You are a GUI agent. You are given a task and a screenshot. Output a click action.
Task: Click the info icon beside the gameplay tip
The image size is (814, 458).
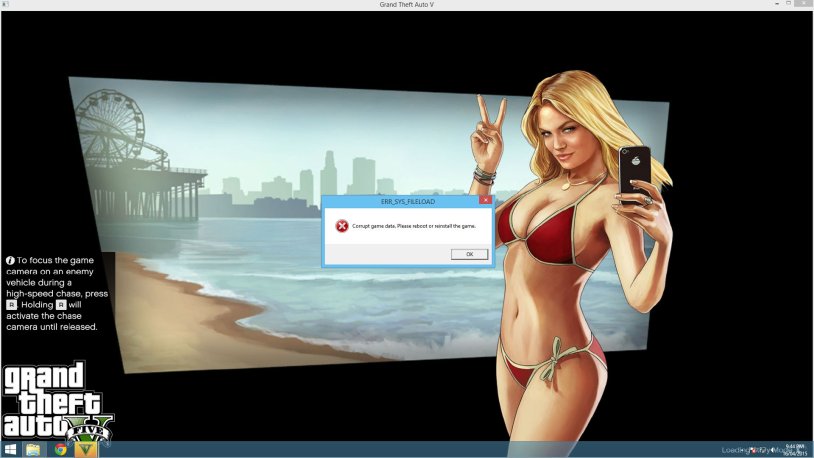click(10, 261)
